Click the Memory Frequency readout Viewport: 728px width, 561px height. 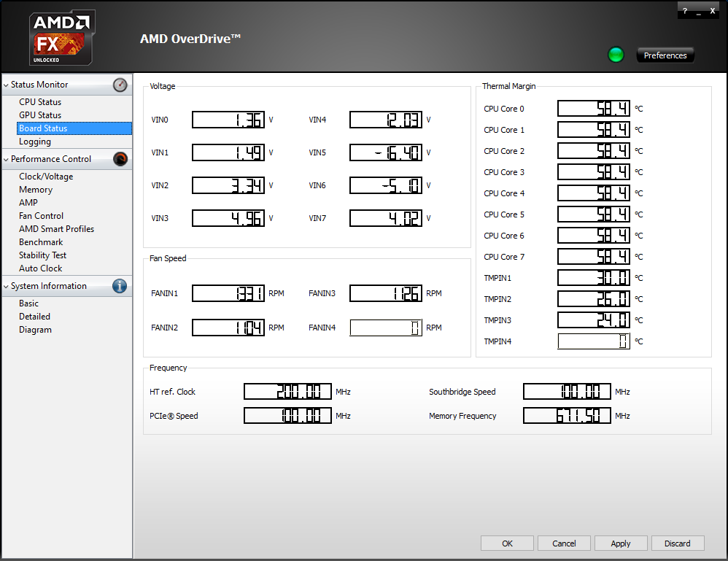tap(567, 416)
